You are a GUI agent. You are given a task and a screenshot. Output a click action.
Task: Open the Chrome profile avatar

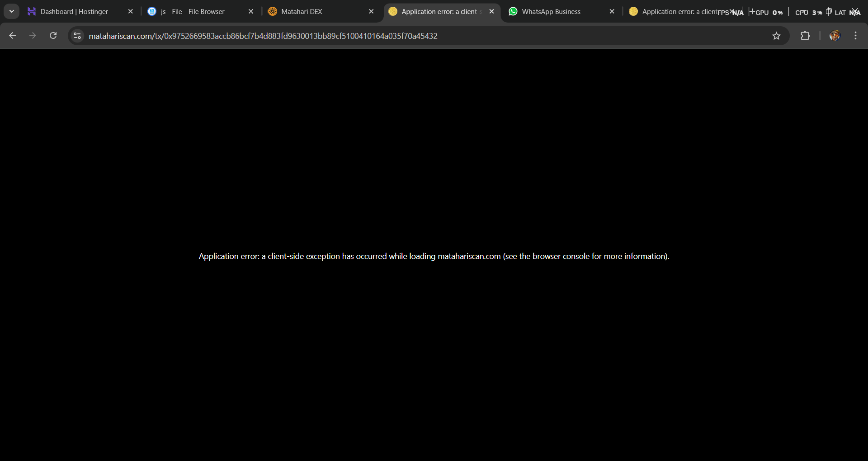(835, 36)
